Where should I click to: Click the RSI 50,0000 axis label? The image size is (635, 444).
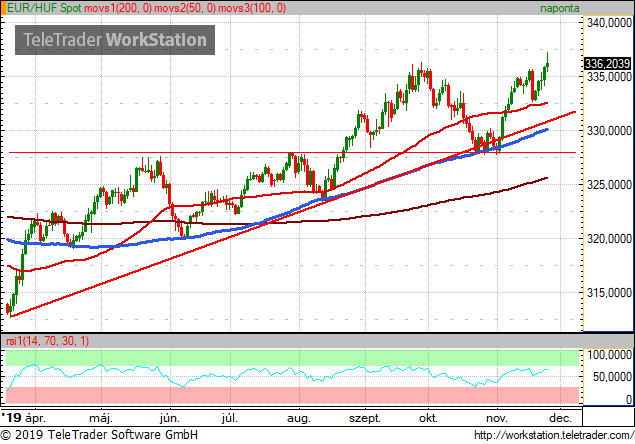click(612, 377)
